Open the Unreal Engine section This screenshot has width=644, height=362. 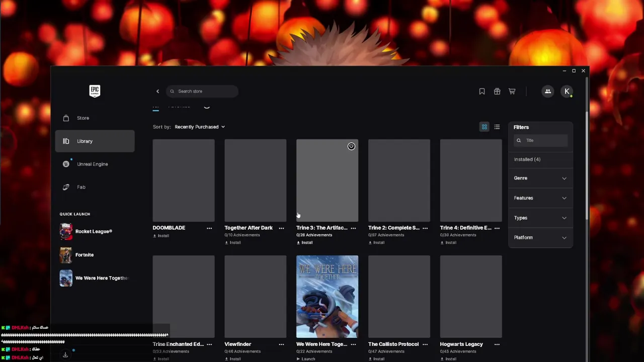(x=95, y=164)
